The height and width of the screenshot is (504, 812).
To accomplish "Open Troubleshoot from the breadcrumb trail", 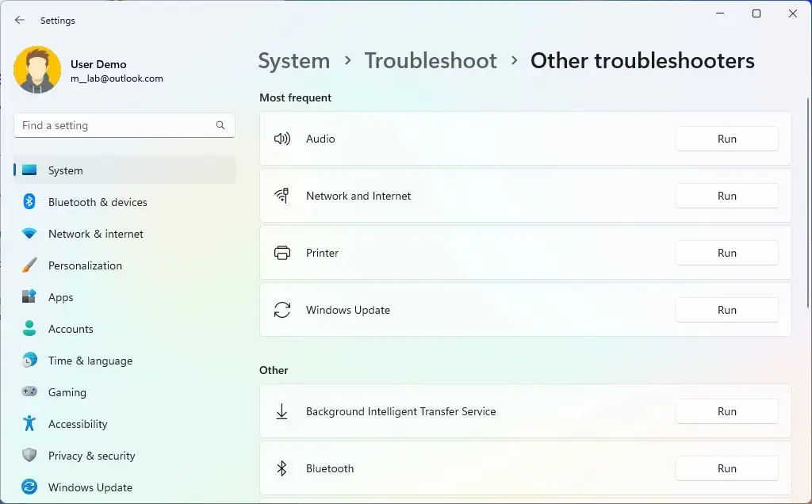I will [x=431, y=60].
